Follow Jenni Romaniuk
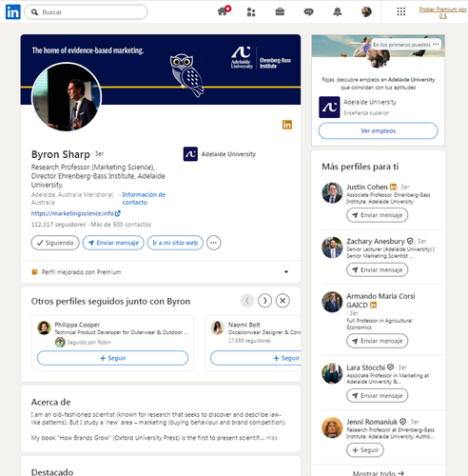This screenshot has height=476, width=468. coord(365,450)
